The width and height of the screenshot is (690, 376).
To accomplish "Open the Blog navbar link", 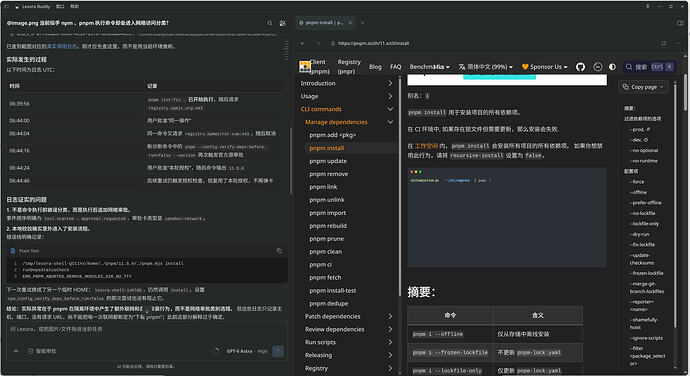I will pyautogui.click(x=375, y=67).
